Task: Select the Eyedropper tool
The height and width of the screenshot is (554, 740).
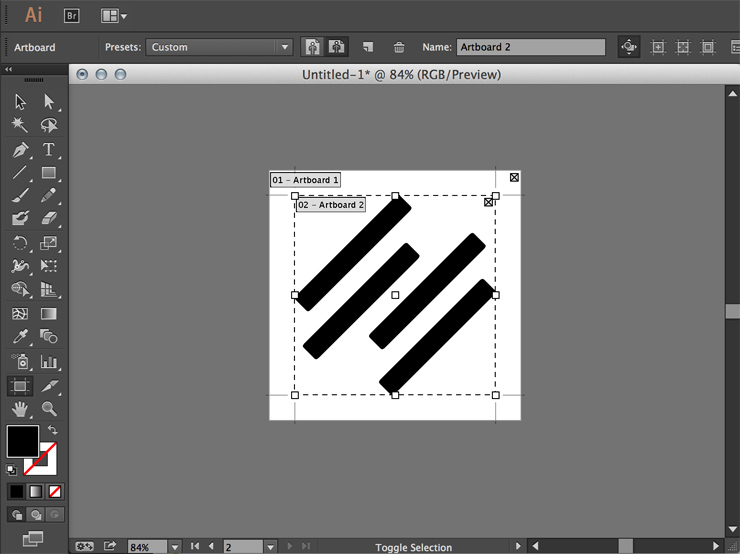Action: [20, 336]
